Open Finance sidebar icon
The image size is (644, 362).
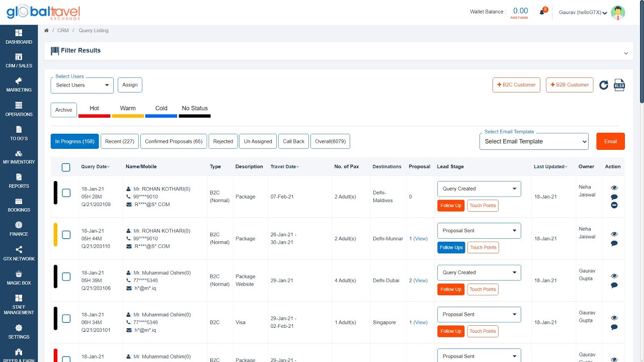(x=19, y=225)
